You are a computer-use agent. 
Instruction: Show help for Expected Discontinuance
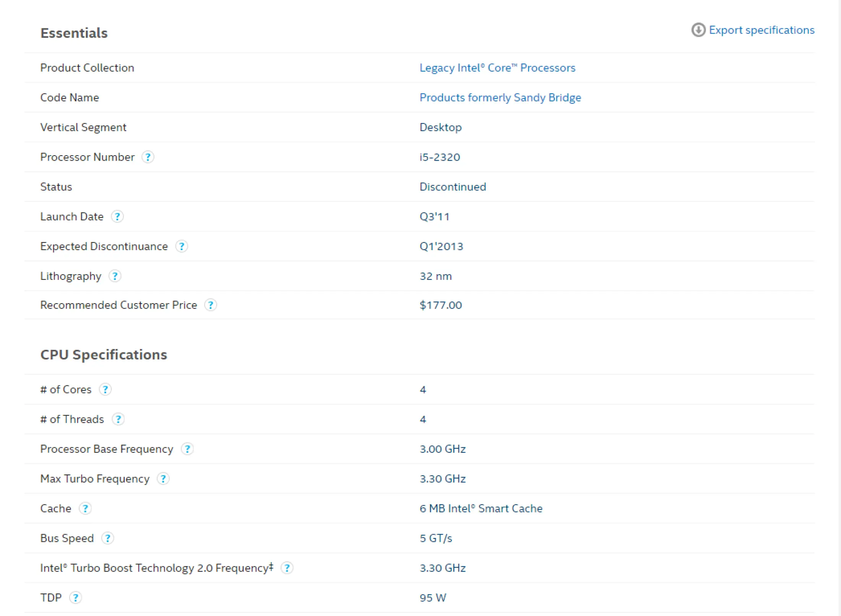point(182,246)
